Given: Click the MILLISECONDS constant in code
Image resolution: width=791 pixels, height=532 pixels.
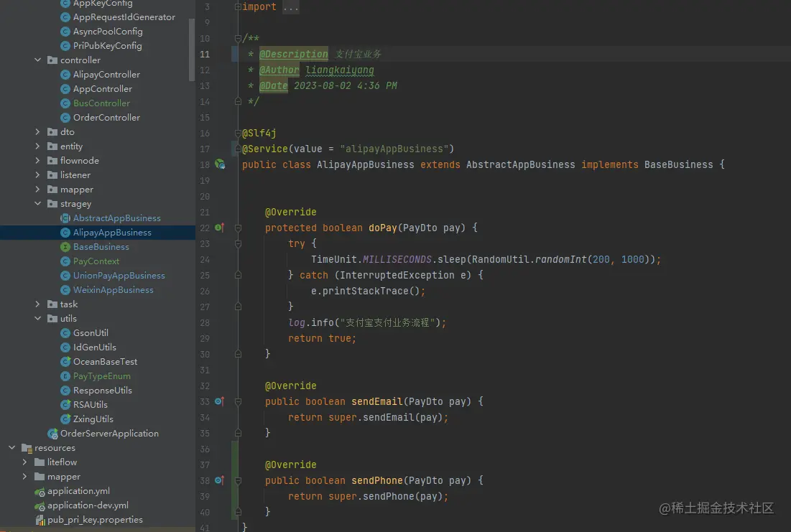Looking at the screenshot, I should (x=397, y=260).
